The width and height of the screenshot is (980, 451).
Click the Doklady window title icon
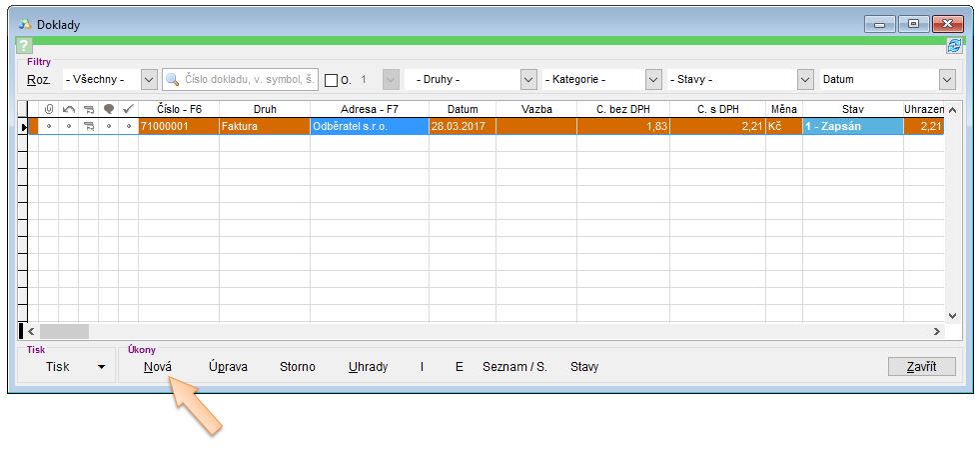pos(25,24)
